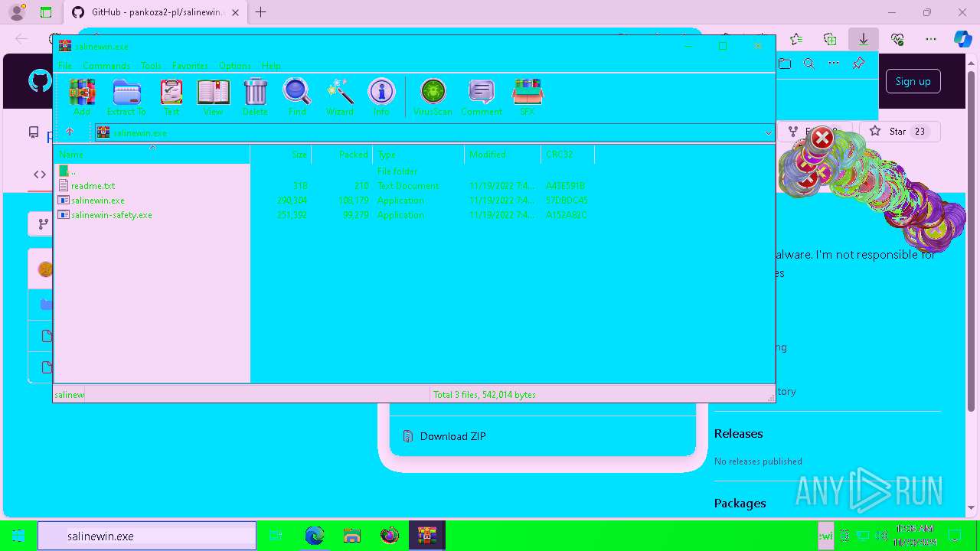Click the Edge tab actions icon
Viewport: 980px width, 551px height.
(46, 12)
